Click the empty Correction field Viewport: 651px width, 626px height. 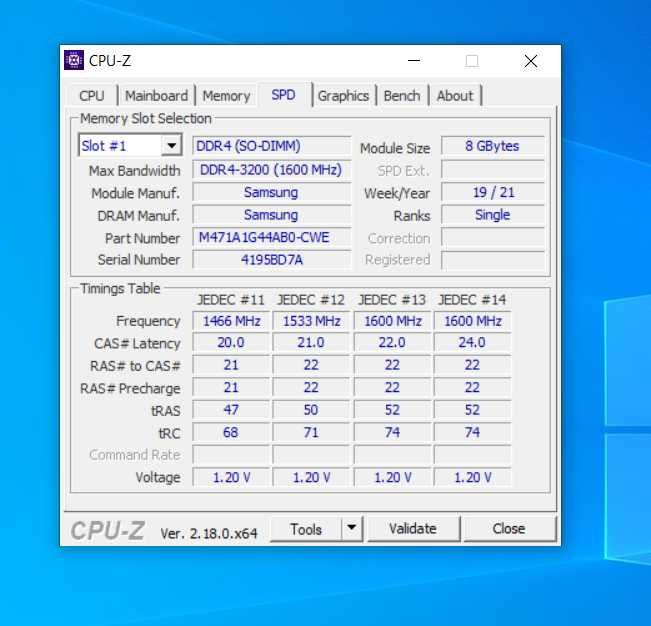click(492, 238)
